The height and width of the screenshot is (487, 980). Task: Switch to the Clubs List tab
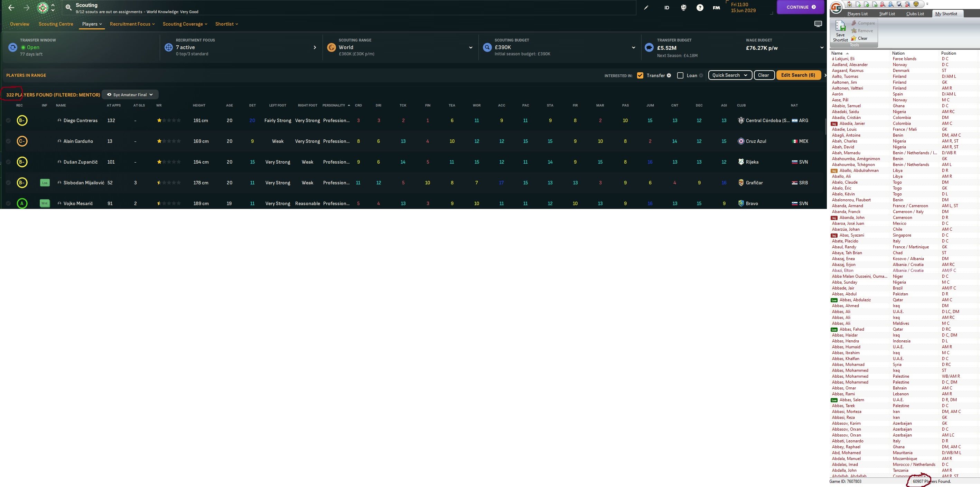pos(915,14)
